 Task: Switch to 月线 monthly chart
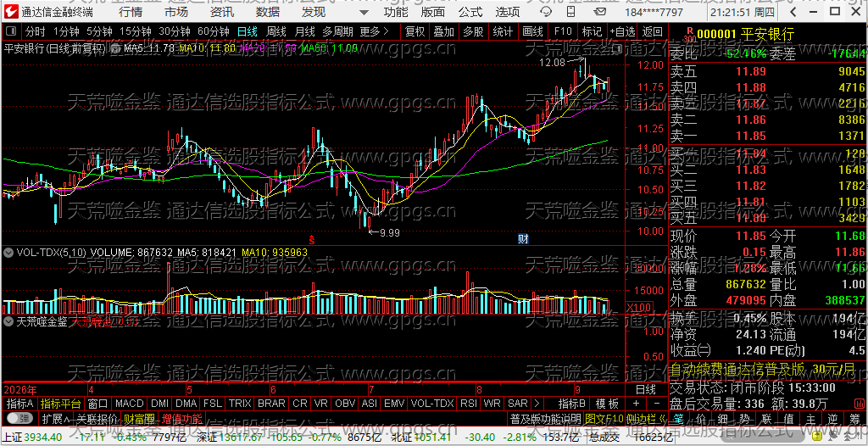(x=305, y=31)
